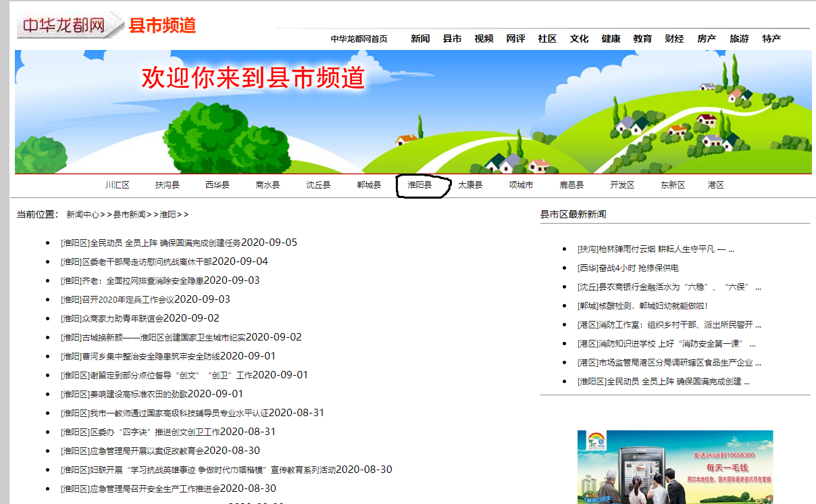Select the 鹿邑县 county tab
Image resolution: width=816 pixels, height=504 pixels.
(x=571, y=185)
